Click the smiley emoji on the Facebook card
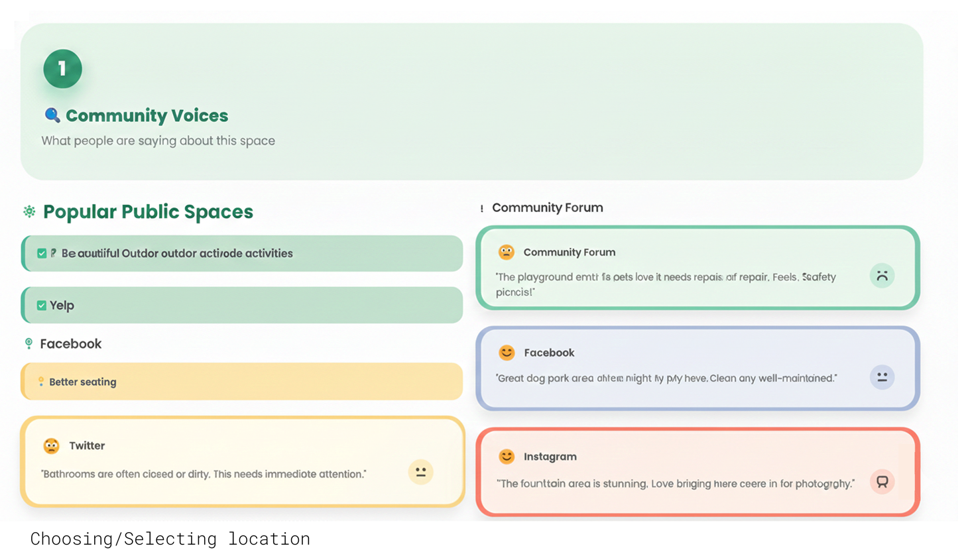The width and height of the screenshot is (970, 560). 507,353
